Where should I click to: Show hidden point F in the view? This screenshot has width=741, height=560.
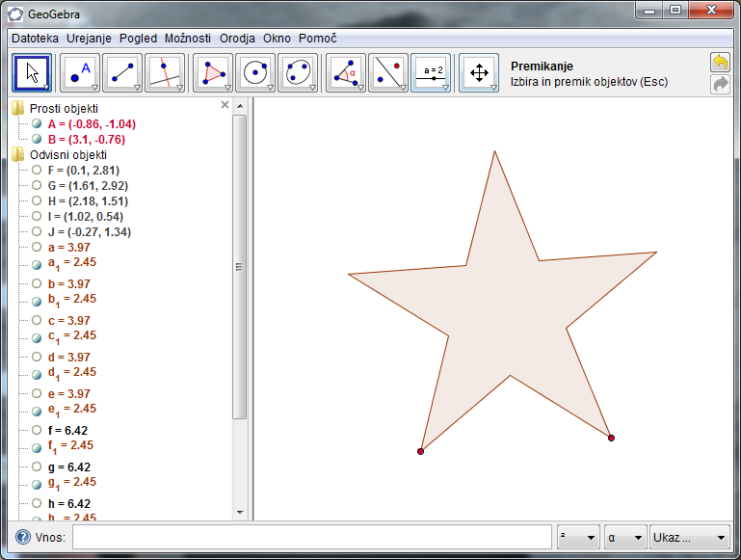37,171
